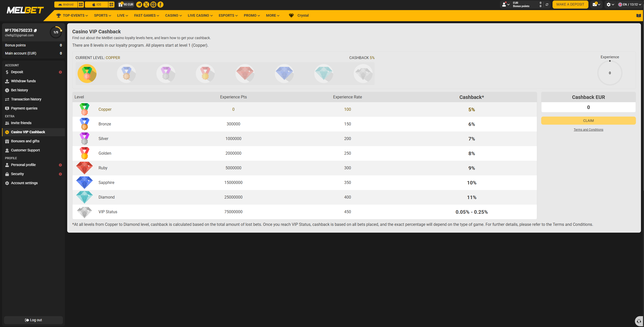Open Bonuses and gifts in the sidebar
The height and width of the screenshot is (327, 644).
pyautogui.click(x=33, y=141)
